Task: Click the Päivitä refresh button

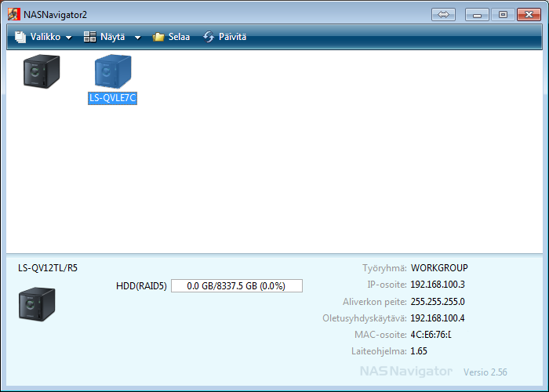Action: (x=224, y=37)
